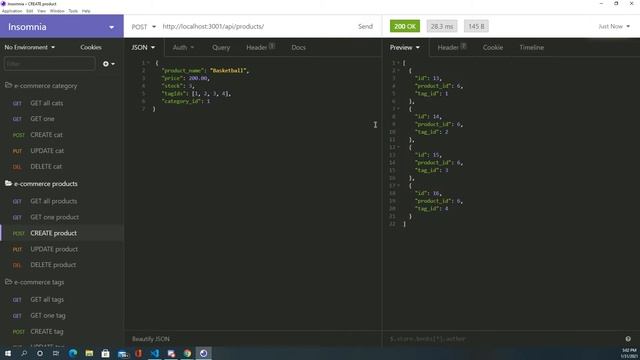Select the GET one tag request
The image size is (640, 360).
[62, 316]
